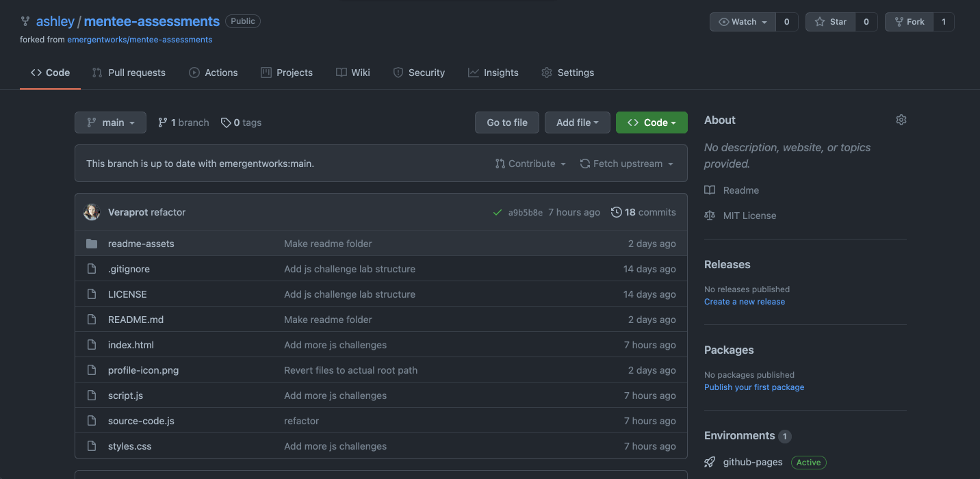
Task: Click the history clock icon beside 18 commits
Action: point(617,212)
